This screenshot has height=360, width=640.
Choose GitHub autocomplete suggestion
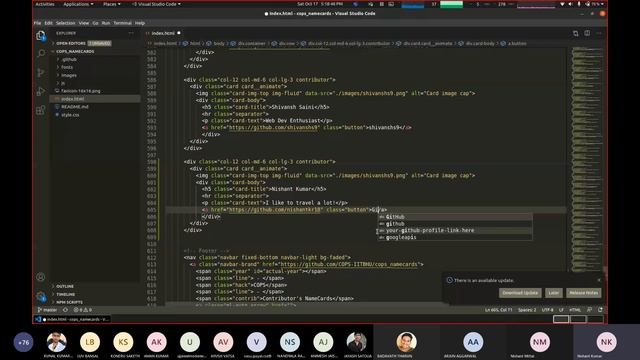tap(455, 217)
